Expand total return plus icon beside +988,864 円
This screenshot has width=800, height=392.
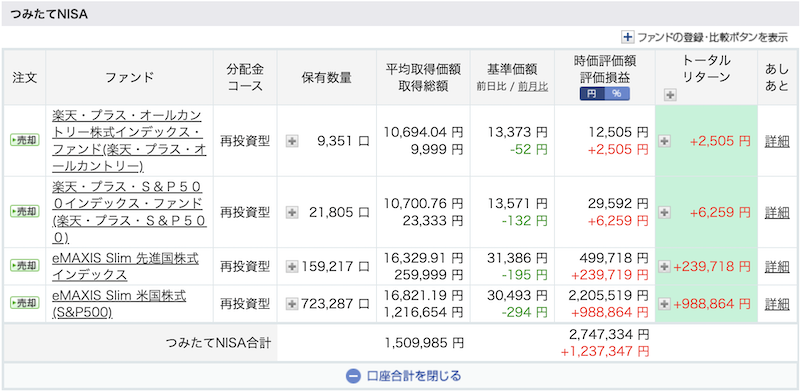(x=664, y=304)
